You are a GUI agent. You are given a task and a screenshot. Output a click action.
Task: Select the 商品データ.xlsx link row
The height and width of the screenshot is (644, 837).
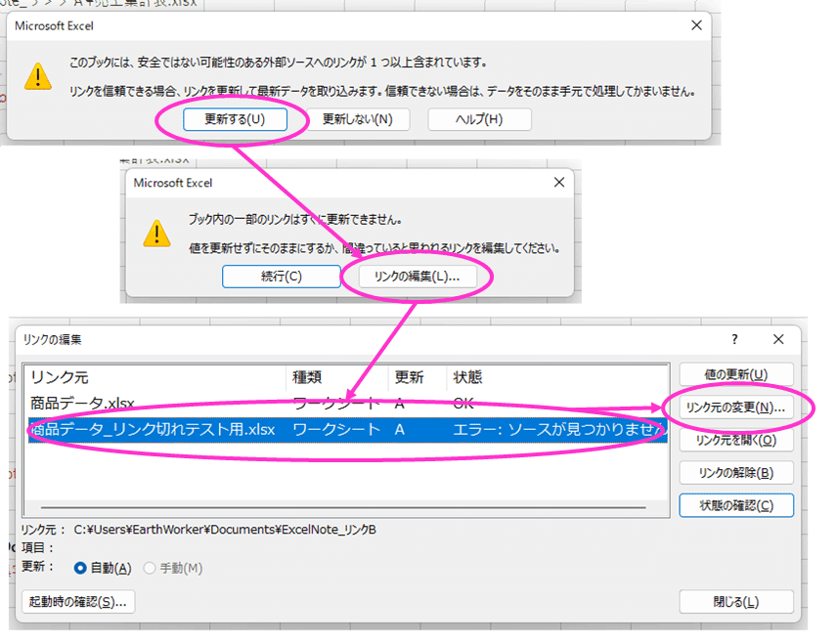[x=347, y=404]
